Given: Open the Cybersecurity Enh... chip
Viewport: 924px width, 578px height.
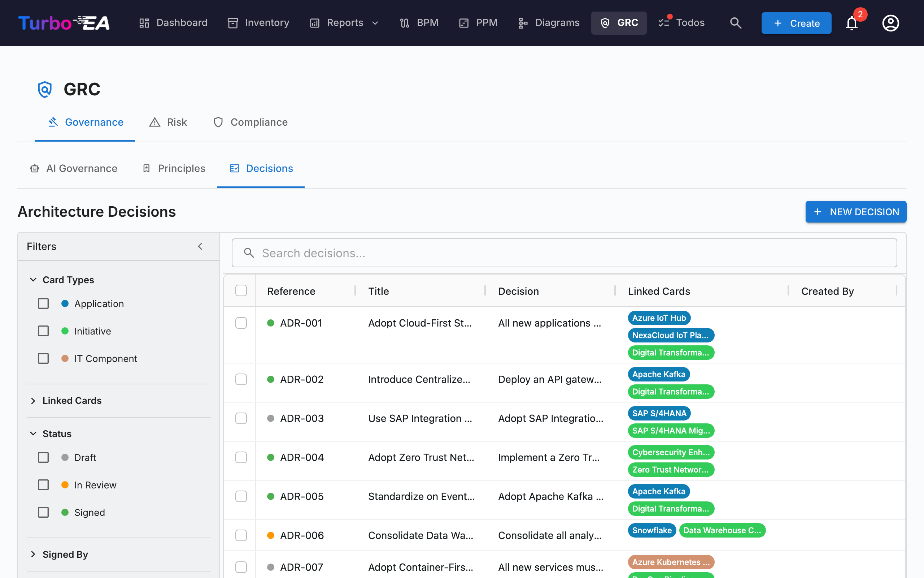Looking at the screenshot, I should click(x=671, y=452).
